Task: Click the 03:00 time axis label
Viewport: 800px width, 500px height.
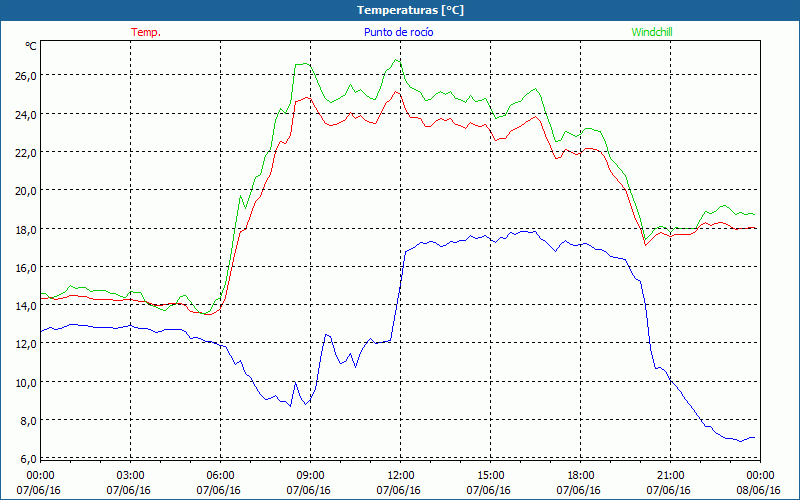Action: tap(131, 476)
